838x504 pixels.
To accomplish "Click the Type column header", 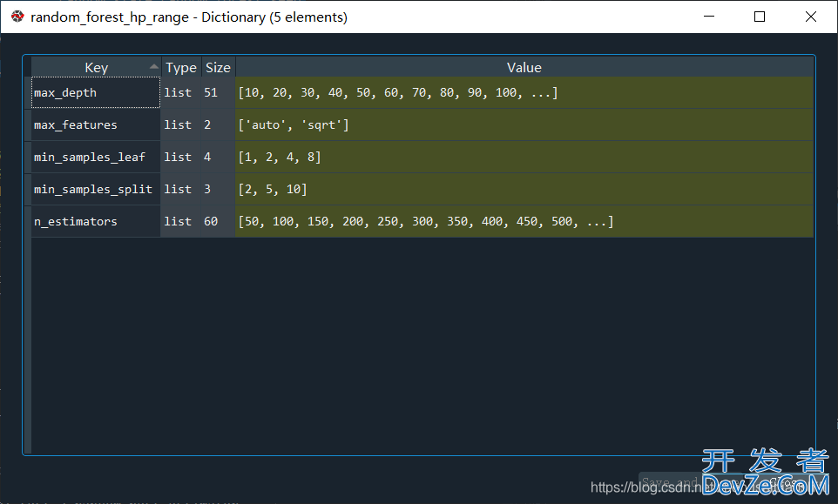I will pyautogui.click(x=181, y=67).
